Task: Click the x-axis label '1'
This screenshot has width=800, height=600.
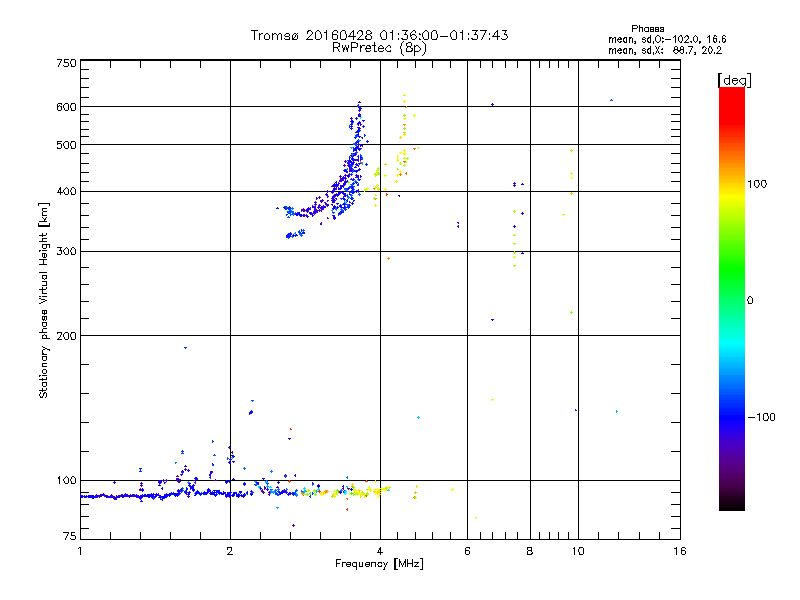Action: tap(80, 551)
